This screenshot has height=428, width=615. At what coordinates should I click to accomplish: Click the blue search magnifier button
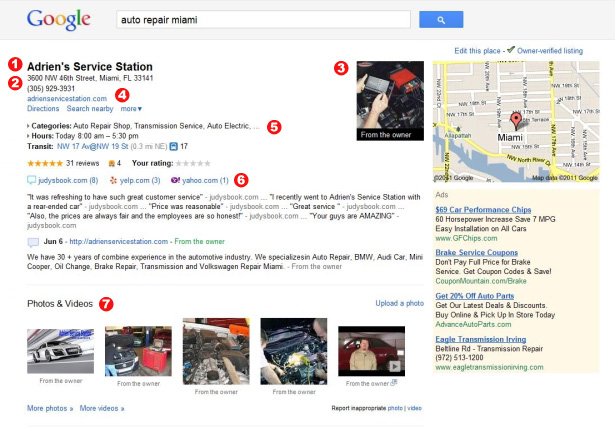point(441,20)
